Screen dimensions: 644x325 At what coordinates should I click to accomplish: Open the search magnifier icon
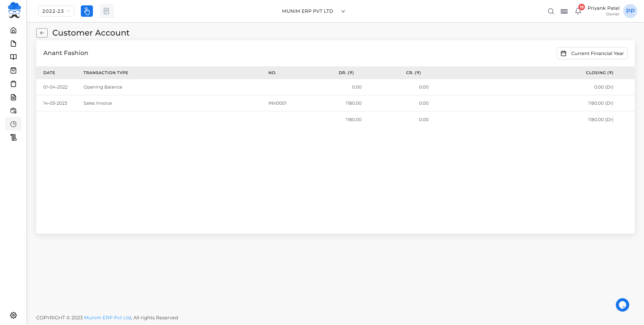click(551, 11)
